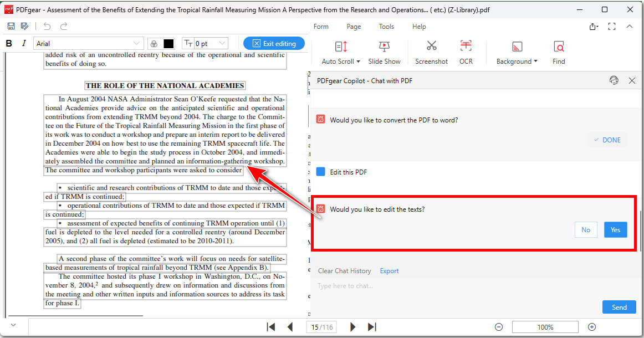Save the current PDF document
The height and width of the screenshot is (338, 644).
(11, 25)
